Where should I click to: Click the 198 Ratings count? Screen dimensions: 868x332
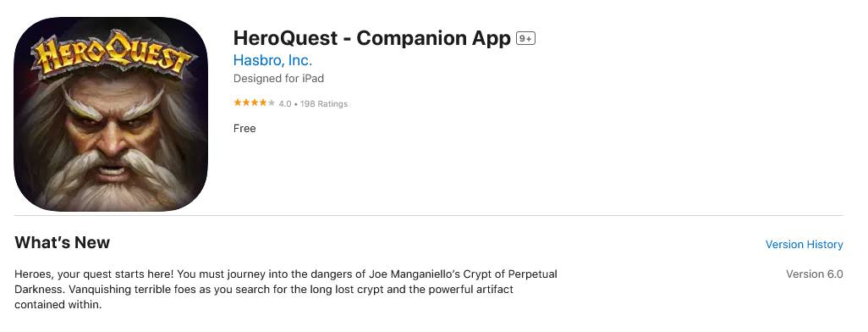pyautogui.click(x=324, y=103)
